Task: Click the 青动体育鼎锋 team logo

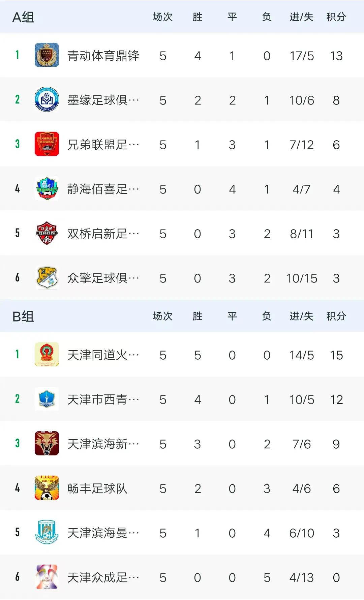Action: pyautogui.click(x=47, y=55)
